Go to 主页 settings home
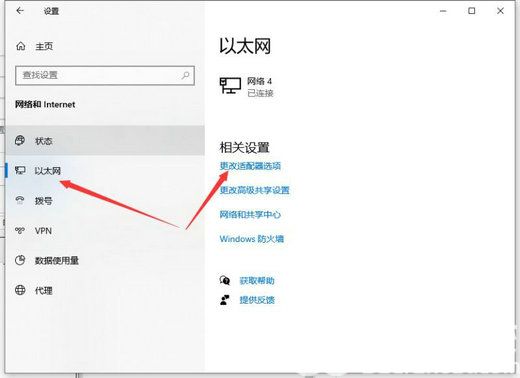Viewport: 520px width, 378px height. point(44,46)
